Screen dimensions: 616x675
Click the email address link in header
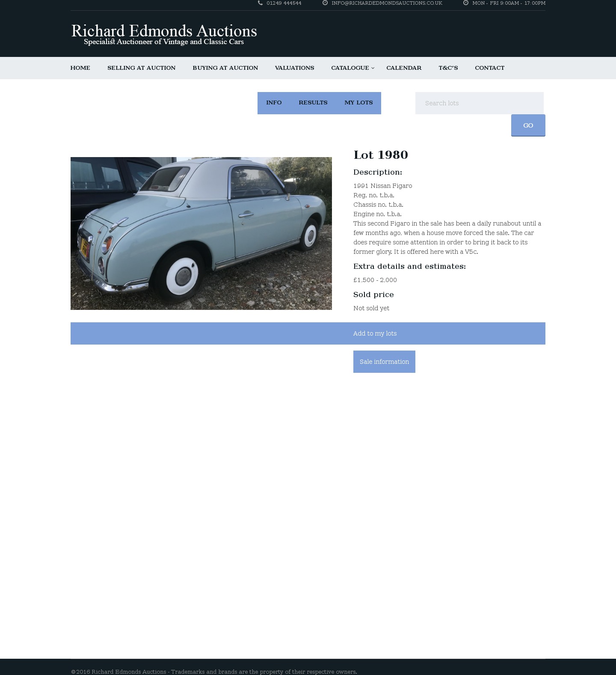(x=387, y=3)
